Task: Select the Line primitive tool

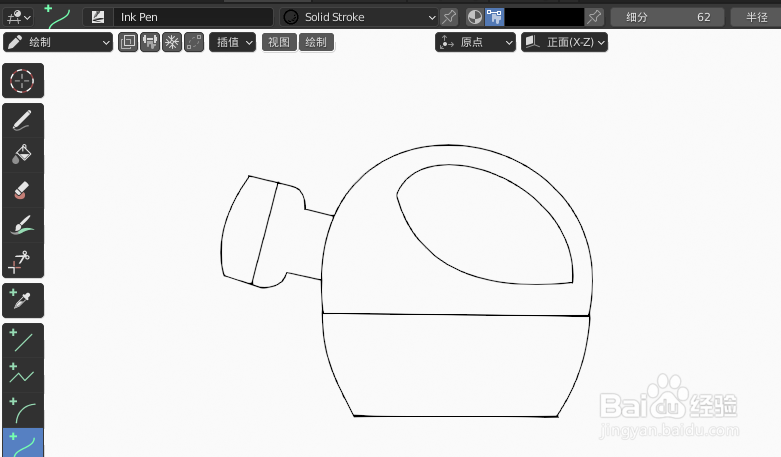Action: (23, 341)
